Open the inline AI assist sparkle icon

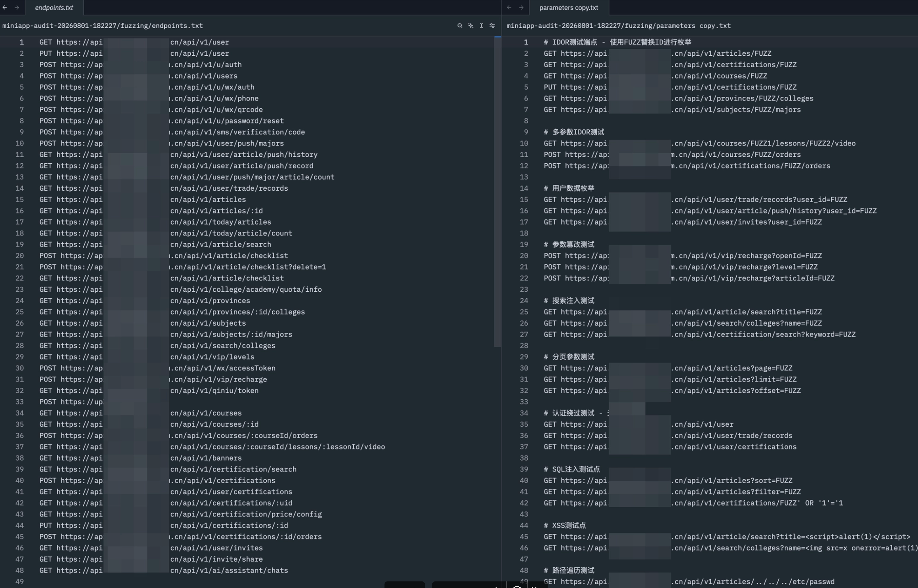coord(471,26)
